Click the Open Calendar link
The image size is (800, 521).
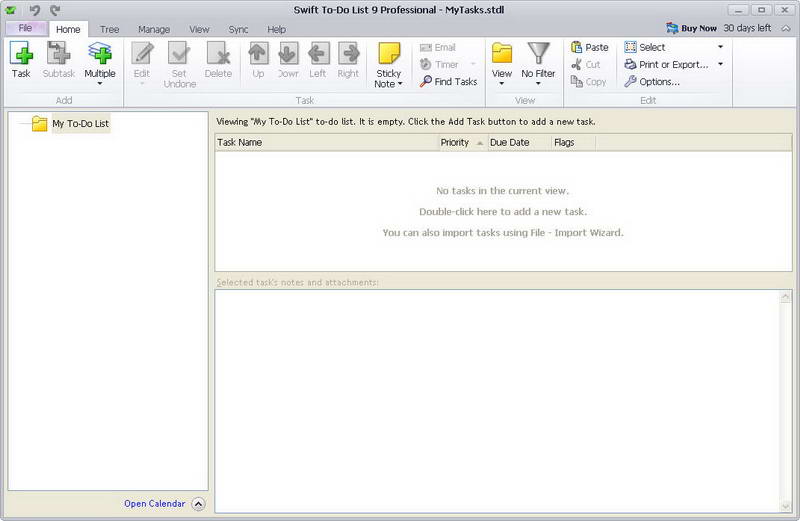[155, 504]
